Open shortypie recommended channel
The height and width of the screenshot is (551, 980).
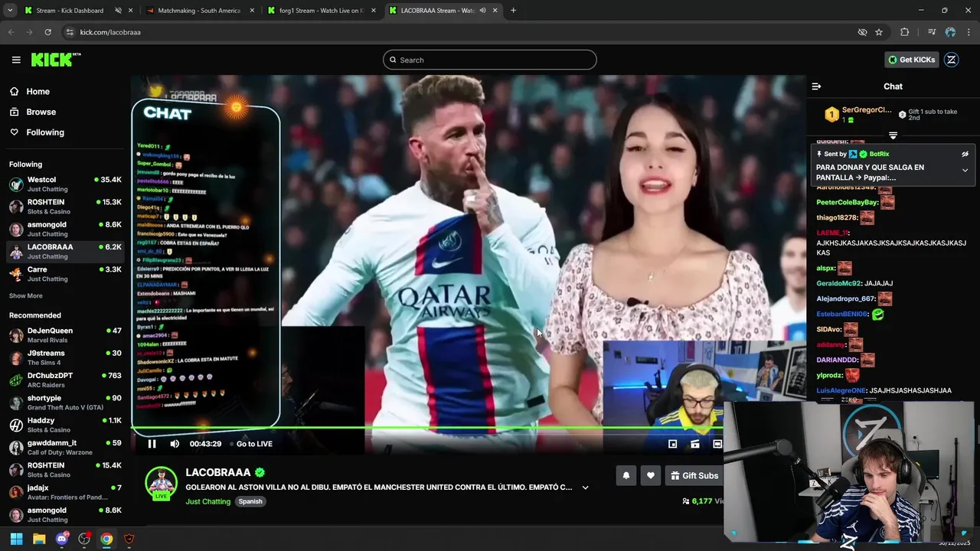point(65,403)
